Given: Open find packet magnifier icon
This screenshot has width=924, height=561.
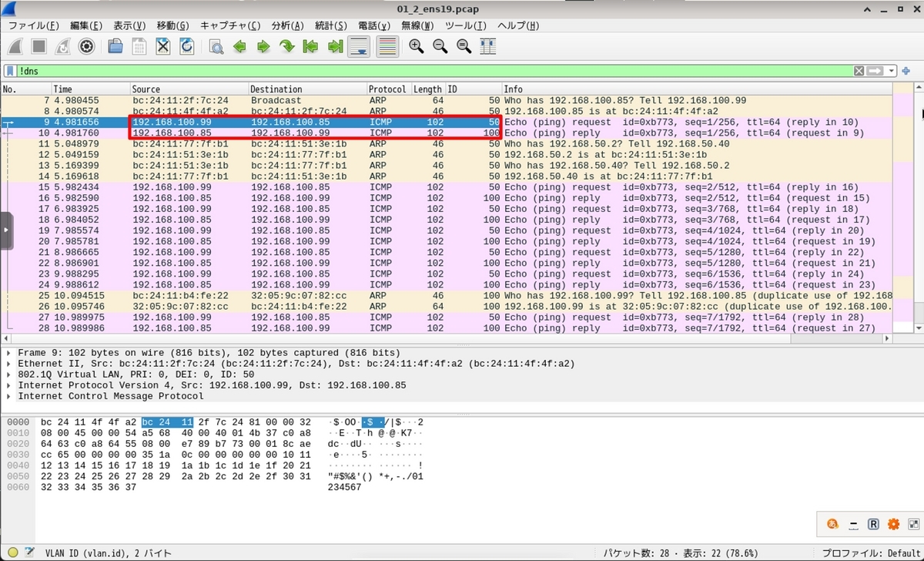Looking at the screenshot, I should (x=216, y=46).
